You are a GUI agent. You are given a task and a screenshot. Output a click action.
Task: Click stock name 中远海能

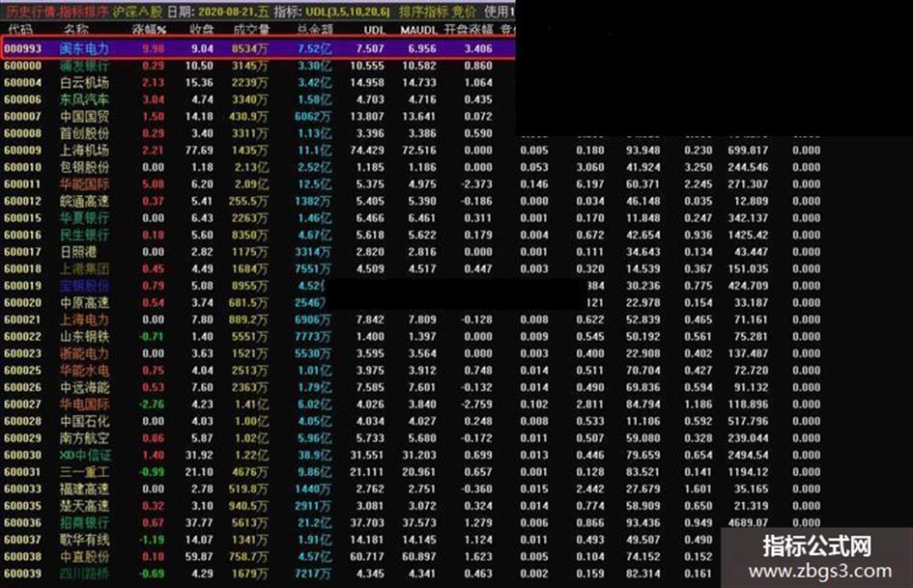click(84, 387)
